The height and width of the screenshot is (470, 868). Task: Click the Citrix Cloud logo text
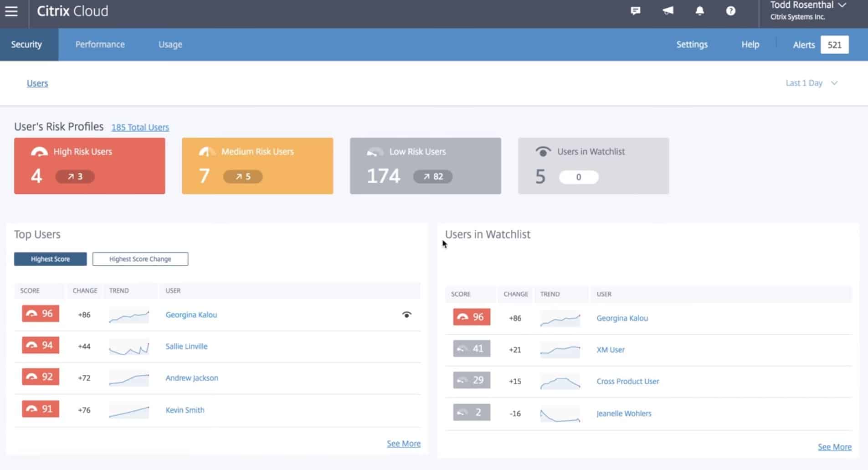point(72,11)
